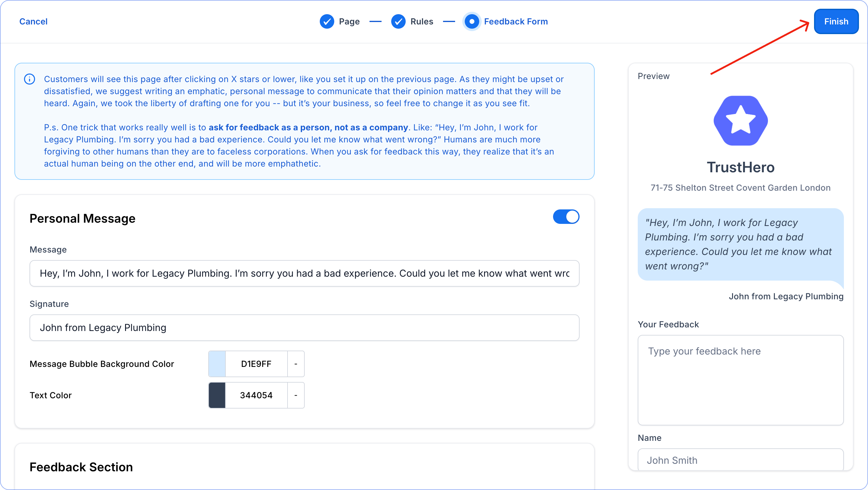
Task: Toggle the Personal Message switch off
Action: pos(566,217)
